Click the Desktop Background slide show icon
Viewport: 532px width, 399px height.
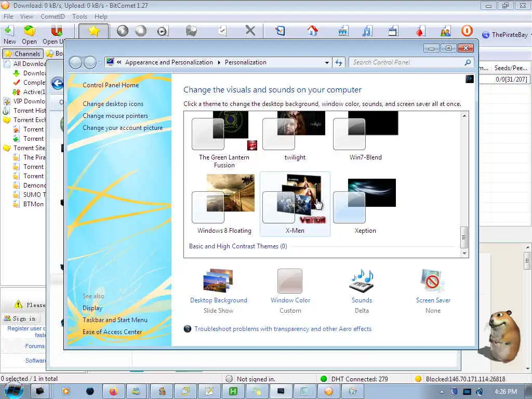(x=218, y=281)
